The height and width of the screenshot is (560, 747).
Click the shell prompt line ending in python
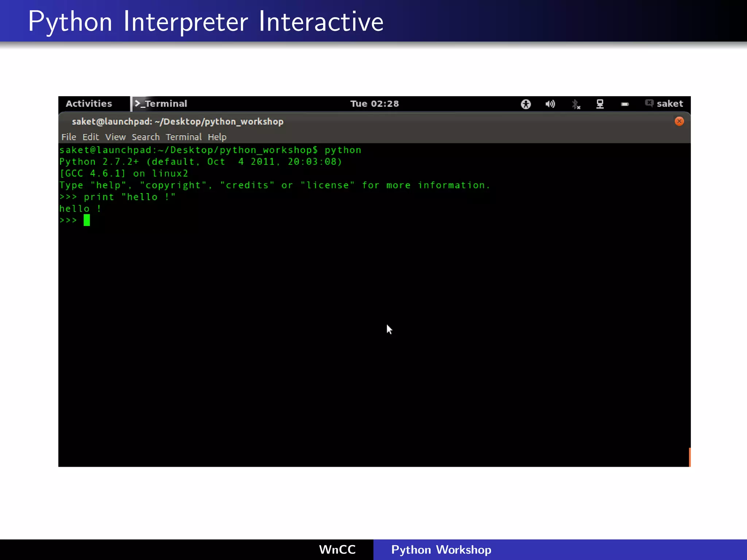pos(210,150)
